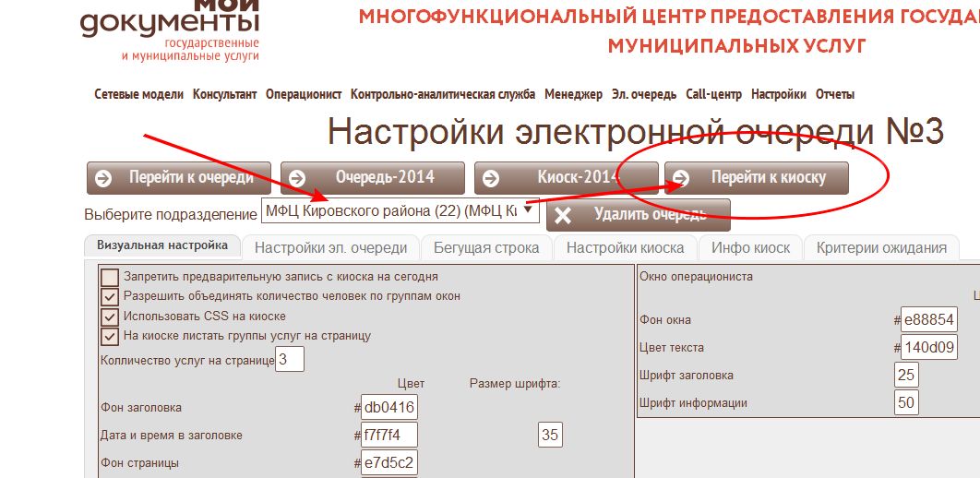Uncheck На киоске листать группы услуг
Image resolution: width=980 pixels, height=478 pixels.
pos(110,336)
